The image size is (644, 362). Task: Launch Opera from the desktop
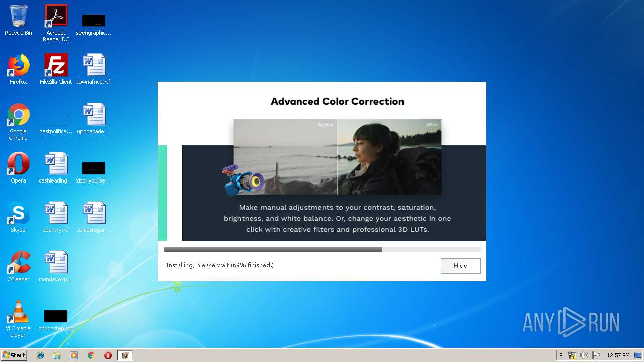click(x=18, y=168)
